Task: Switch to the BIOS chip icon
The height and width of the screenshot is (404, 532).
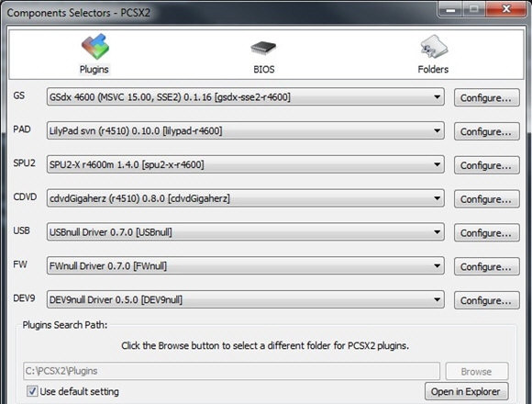Action: tap(263, 48)
